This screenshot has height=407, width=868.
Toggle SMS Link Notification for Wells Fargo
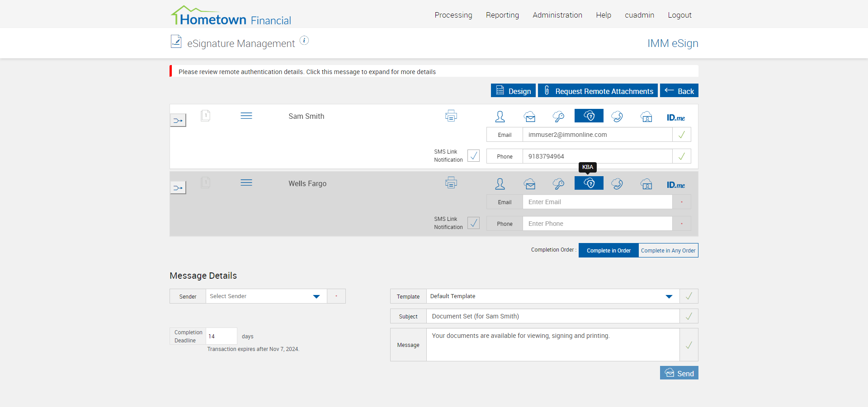click(473, 223)
